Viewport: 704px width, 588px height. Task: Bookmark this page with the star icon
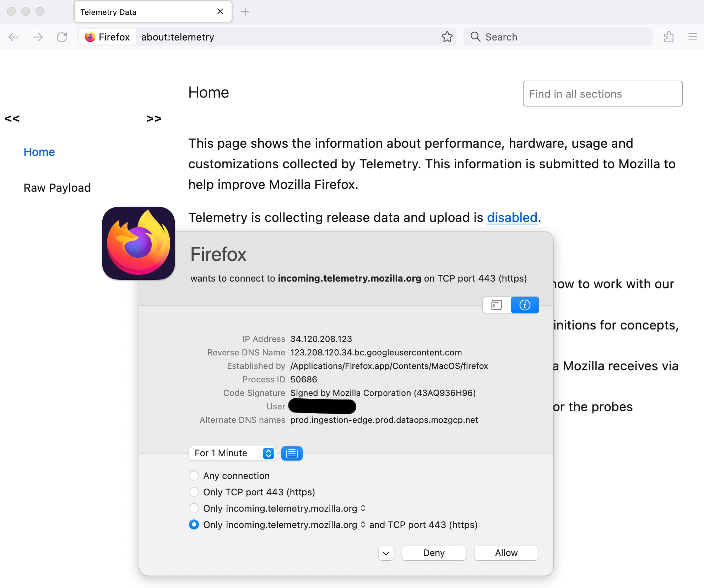point(447,37)
